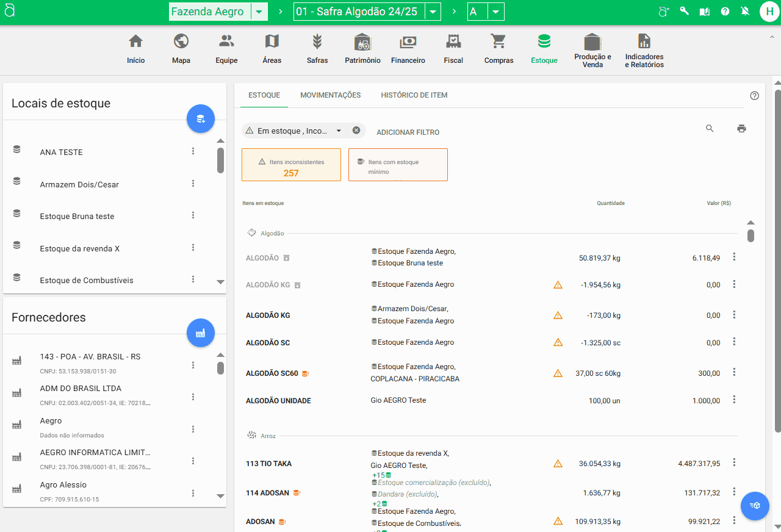Viewport: 781px width, 532px height.
Task: Open options menu for ALGODÃO UNIDADE row
Action: tap(734, 400)
